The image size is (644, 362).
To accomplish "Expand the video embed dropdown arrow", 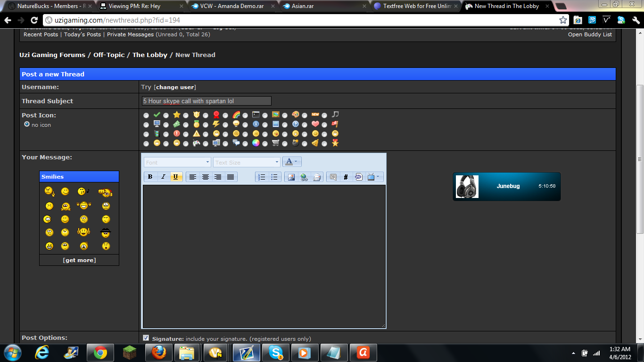I will point(379,177).
